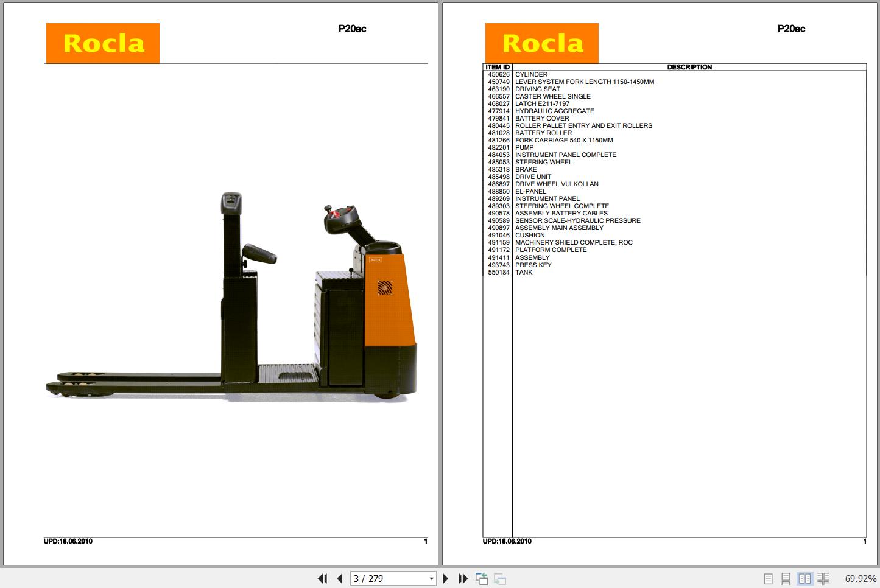Select the P20ac title on the right page

(791, 28)
